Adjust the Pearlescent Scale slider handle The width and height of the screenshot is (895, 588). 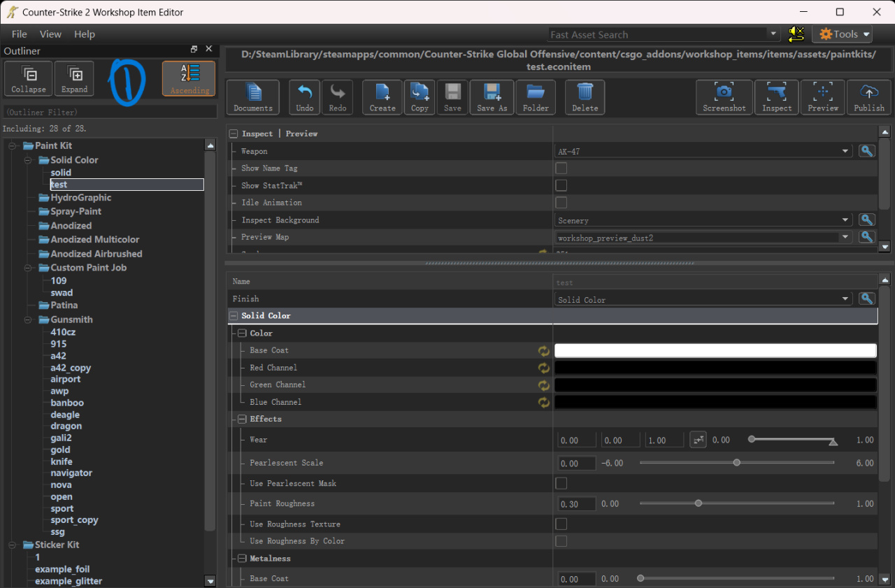pos(737,463)
